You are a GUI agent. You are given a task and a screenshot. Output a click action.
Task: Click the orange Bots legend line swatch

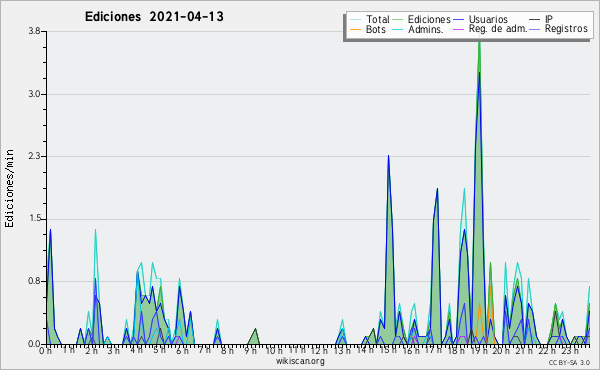tap(355, 29)
